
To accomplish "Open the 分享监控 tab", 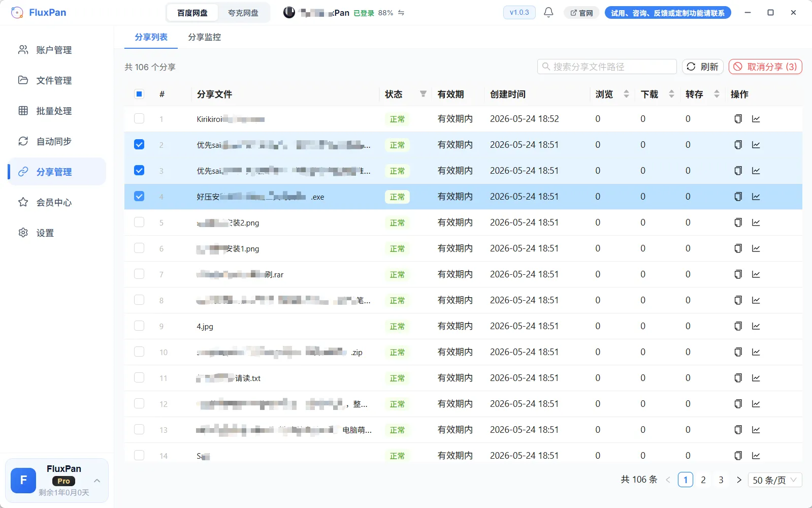I will pyautogui.click(x=204, y=37).
